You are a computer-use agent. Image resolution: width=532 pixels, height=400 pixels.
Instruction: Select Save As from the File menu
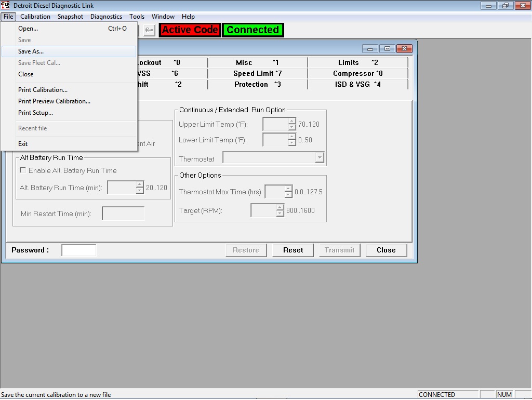click(x=32, y=51)
